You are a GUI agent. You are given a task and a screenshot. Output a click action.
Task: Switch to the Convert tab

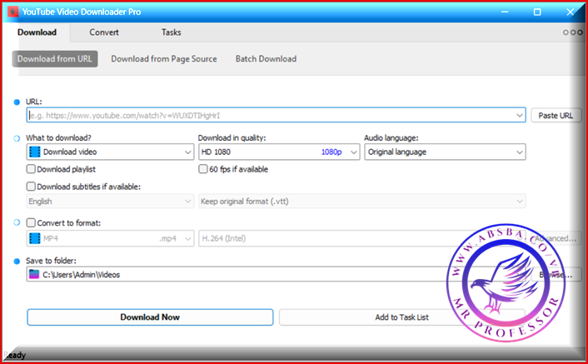(x=104, y=32)
